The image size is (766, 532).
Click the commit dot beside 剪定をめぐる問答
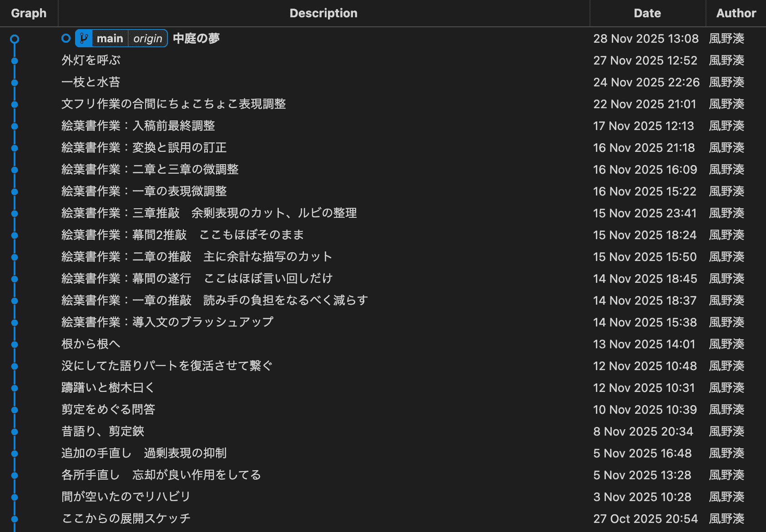point(15,410)
